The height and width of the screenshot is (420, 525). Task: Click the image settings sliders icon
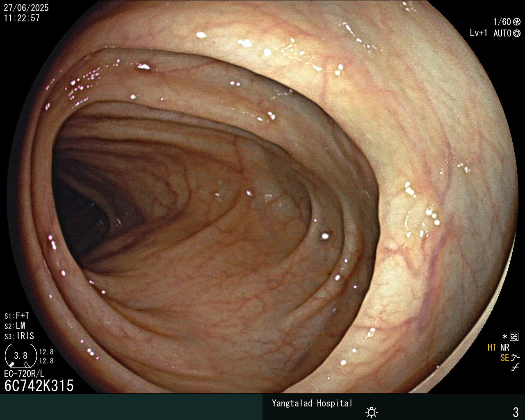pos(514,337)
